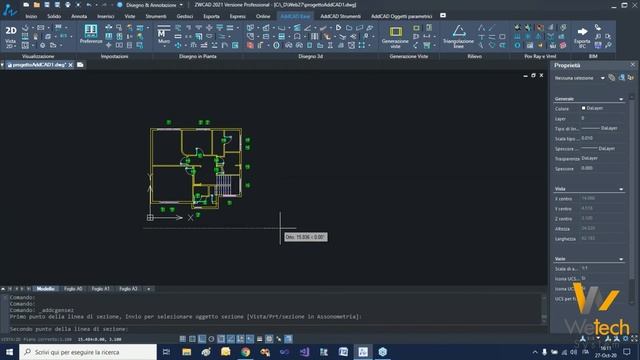The width and height of the screenshot is (640, 360).
Task: Expand the Muro dropdown arrow
Action: point(164,47)
